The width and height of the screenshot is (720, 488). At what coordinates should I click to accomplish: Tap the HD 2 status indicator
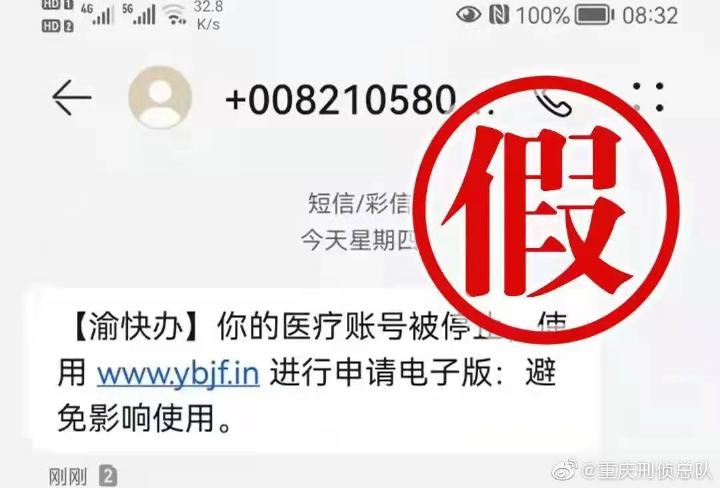coord(57,26)
